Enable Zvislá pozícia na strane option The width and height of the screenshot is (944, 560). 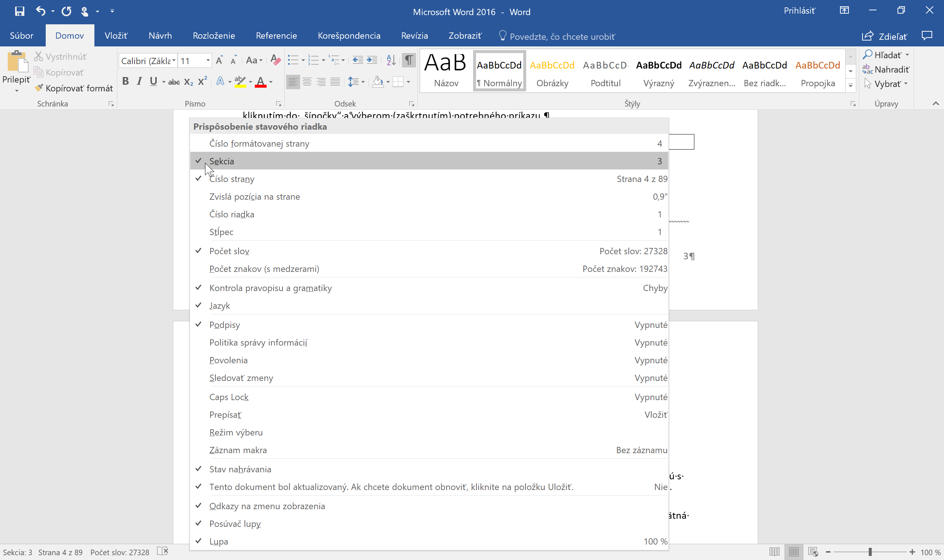[429, 197]
